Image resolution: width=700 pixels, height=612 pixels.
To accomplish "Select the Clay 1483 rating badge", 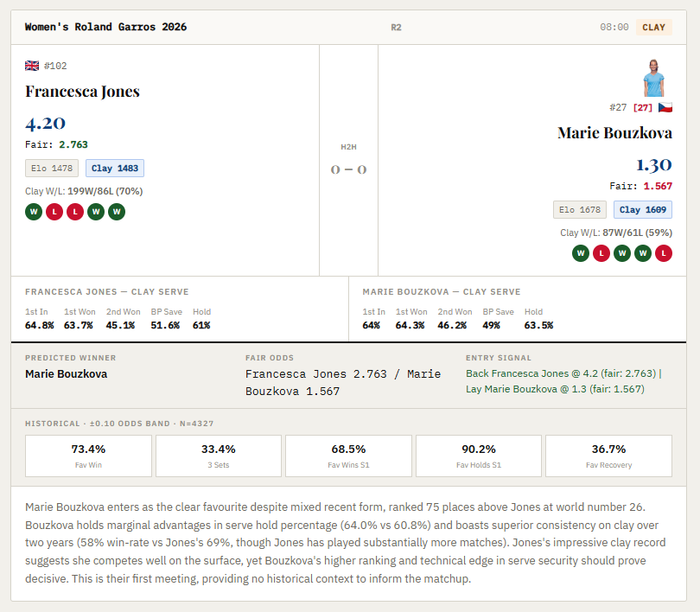I will [115, 169].
